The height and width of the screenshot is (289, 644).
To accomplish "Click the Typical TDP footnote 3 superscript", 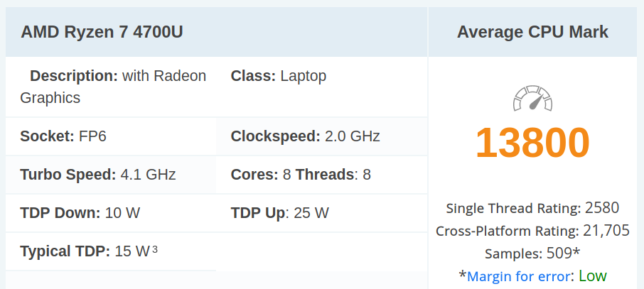I will (155, 249).
